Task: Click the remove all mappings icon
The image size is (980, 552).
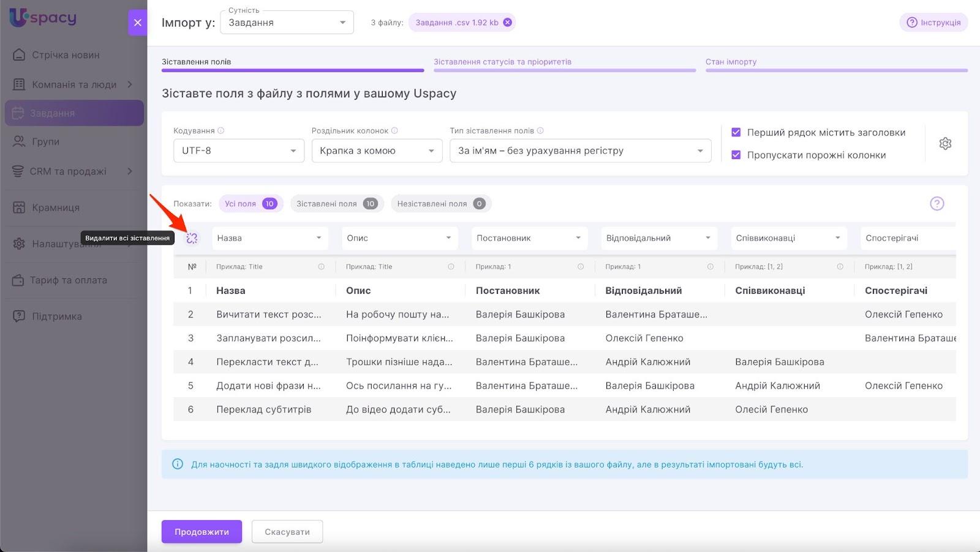Action: click(x=192, y=238)
